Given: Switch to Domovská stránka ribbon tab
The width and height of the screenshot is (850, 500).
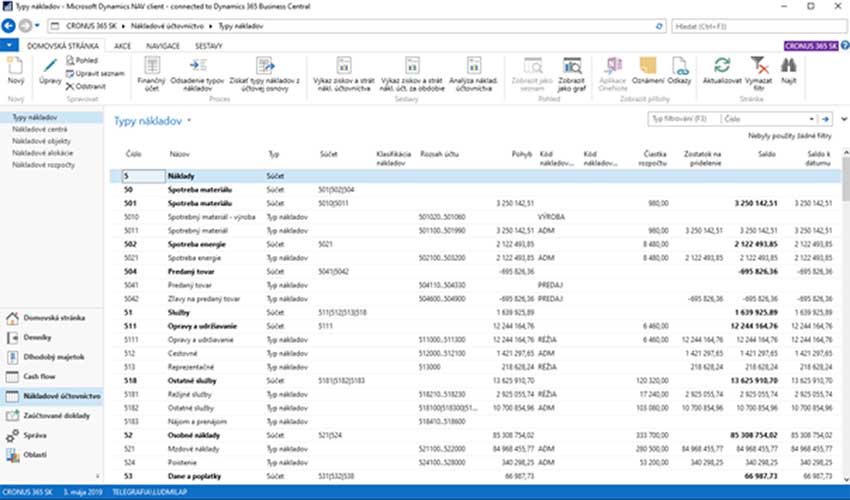Looking at the screenshot, I should (62, 46).
